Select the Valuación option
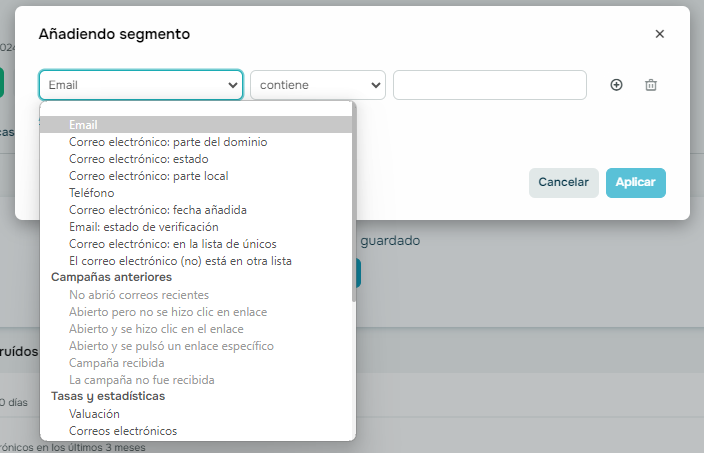 pyautogui.click(x=196, y=414)
